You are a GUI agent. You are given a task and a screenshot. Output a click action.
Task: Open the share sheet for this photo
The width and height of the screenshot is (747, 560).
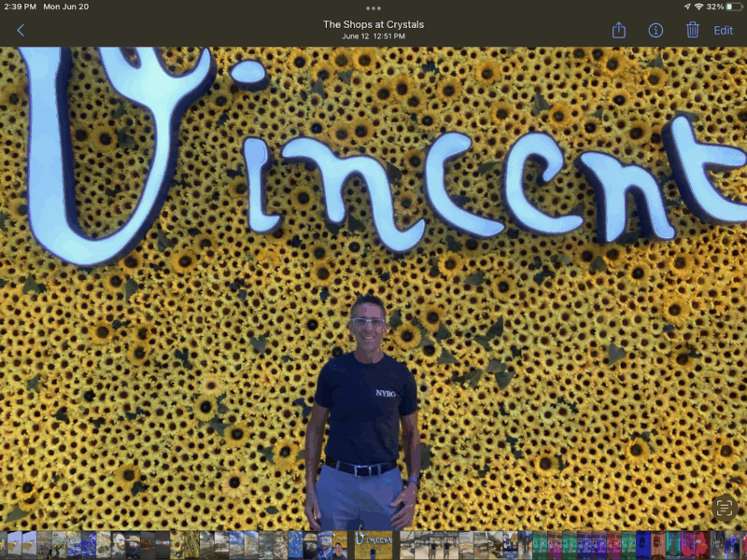(618, 31)
